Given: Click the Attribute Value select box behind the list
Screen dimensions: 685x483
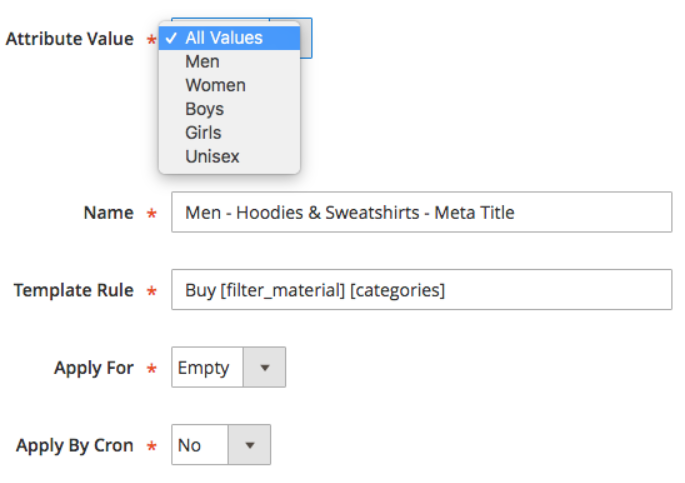Looking at the screenshot, I should coord(305,38).
